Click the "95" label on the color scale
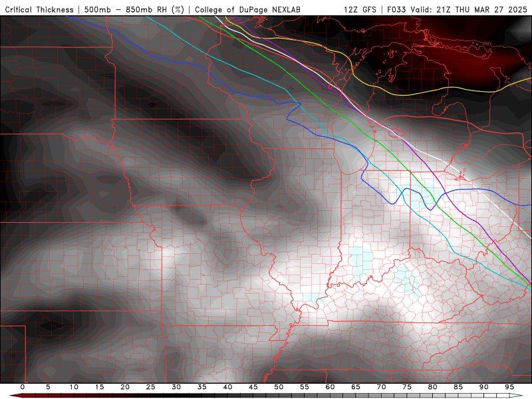532x399 pixels. click(x=509, y=387)
